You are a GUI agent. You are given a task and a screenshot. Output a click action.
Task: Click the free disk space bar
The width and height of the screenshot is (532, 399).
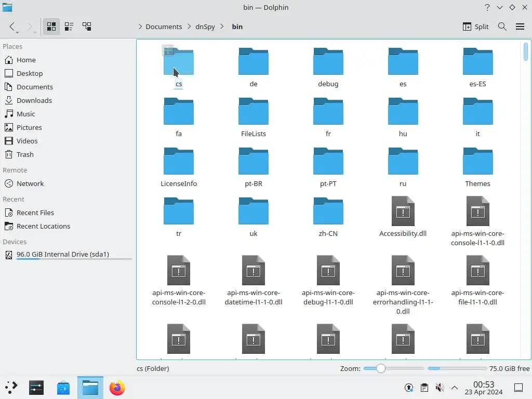(457, 368)
